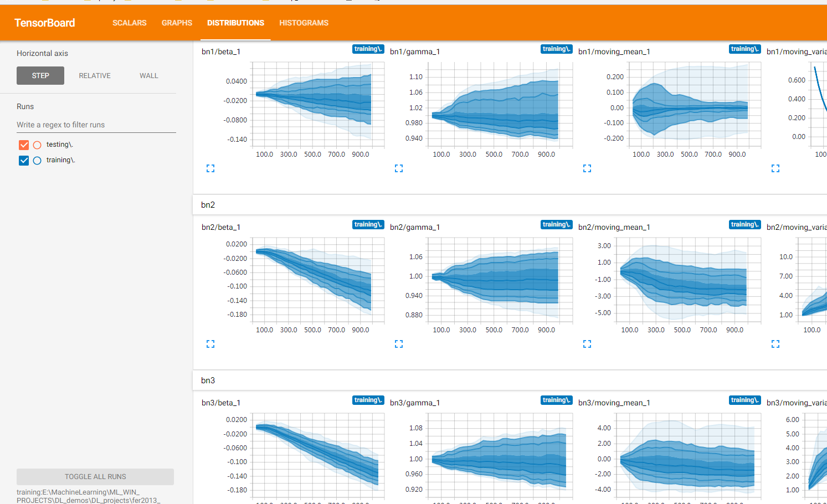The width and height of the screenshot is (827, 504).
Task: Click the training badge on bn3/gamma_1
Action: (x=556, y=399)
